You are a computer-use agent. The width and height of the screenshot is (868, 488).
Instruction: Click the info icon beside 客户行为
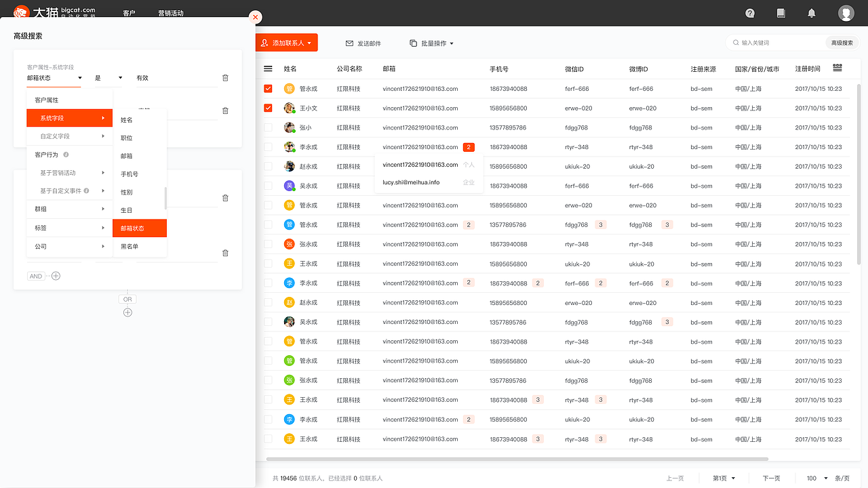pos(66,155)
